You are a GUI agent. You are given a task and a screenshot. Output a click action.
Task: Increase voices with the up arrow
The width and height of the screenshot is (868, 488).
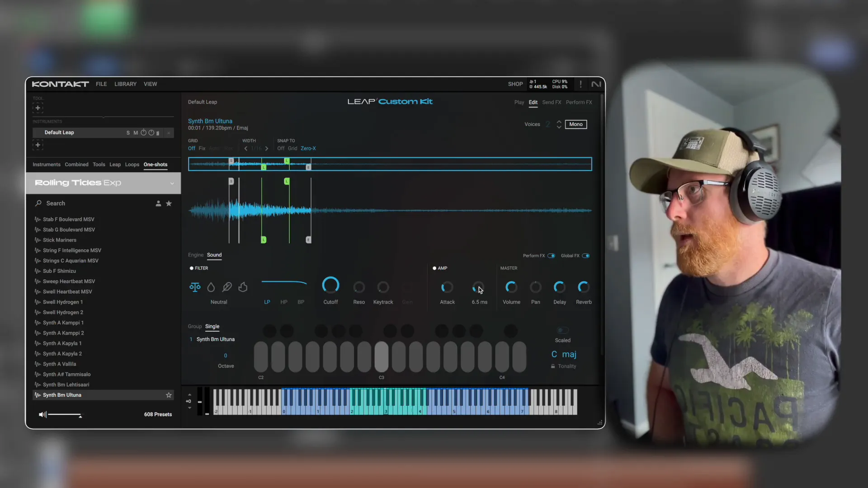(x=559, y=122)
